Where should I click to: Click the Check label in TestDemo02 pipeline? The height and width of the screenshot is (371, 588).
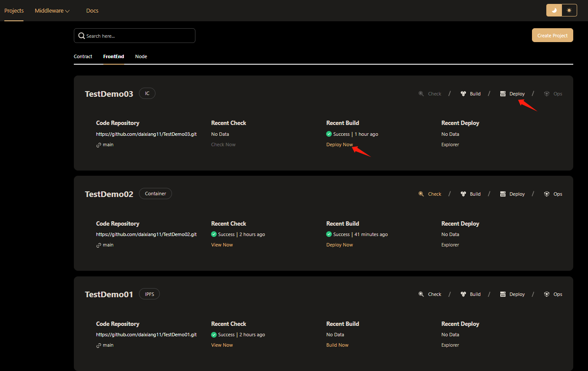click(x=435, y=194)
